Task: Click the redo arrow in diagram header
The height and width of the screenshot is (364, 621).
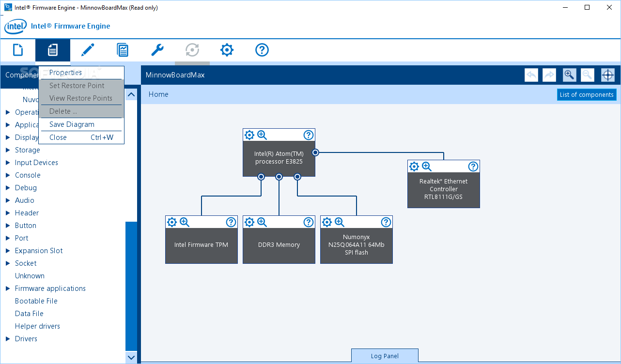Action: (549, 75)
